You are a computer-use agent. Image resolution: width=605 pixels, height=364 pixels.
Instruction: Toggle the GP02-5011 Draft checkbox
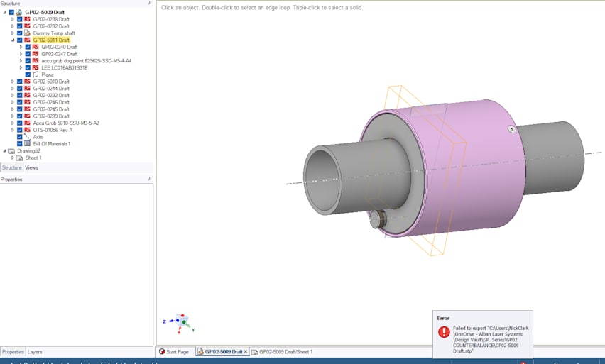[19, 40]
